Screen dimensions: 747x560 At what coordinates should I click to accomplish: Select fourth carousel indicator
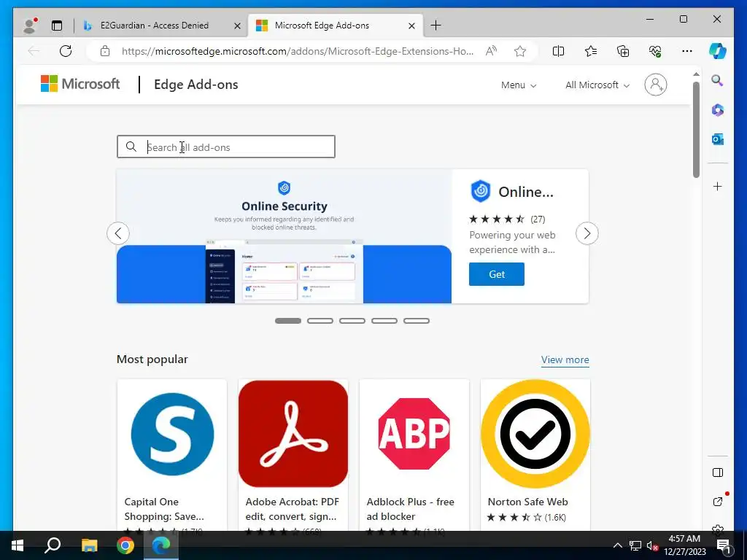384,321
